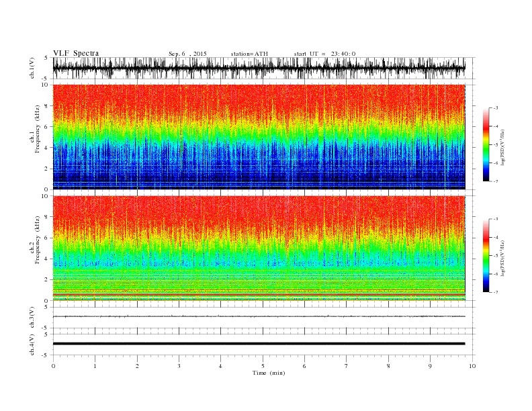Image resolution: width=532 pixels, height=411 pixels.
Task: Click tick label 9 on the Time axis
Action: 430,366
